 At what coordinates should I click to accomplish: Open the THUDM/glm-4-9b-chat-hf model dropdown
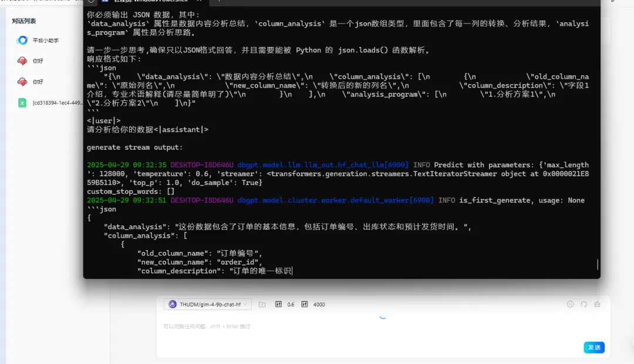tap(208, 304)
